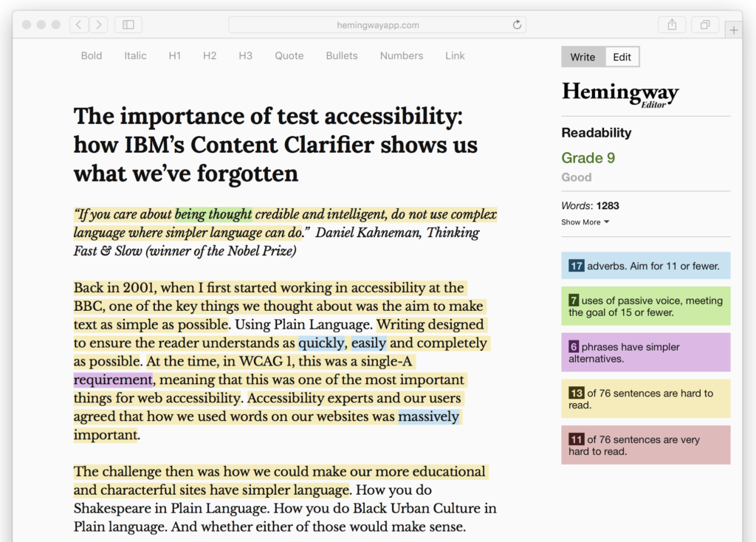Switch to Edit mode
Screen dimensions: 756x542
[622, 57]
